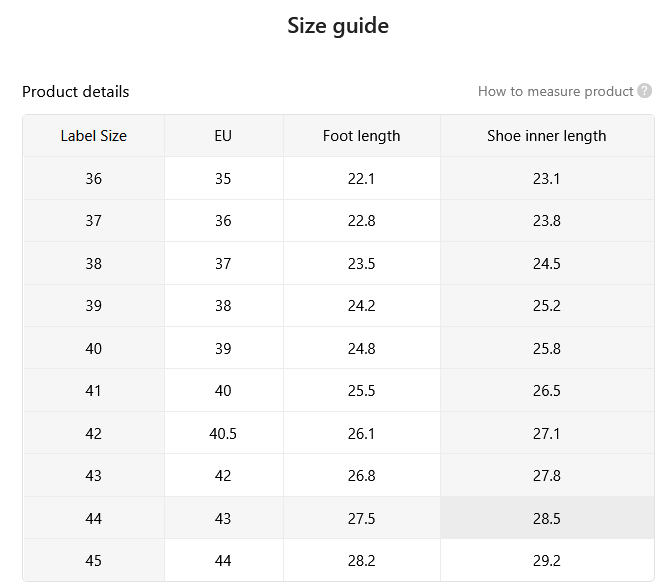This screenshot has width=662, height=582.
Task: Click the foot length 22.1 cell
Action: pos(361,178)
